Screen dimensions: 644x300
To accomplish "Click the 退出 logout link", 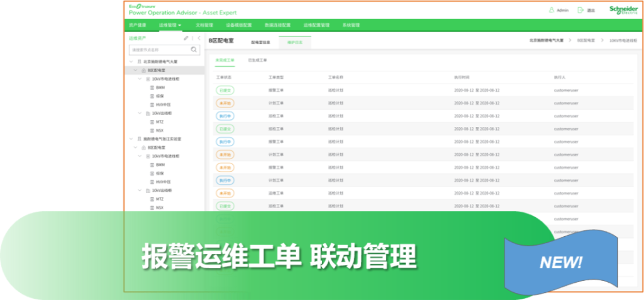I will [x=591, y=11].
